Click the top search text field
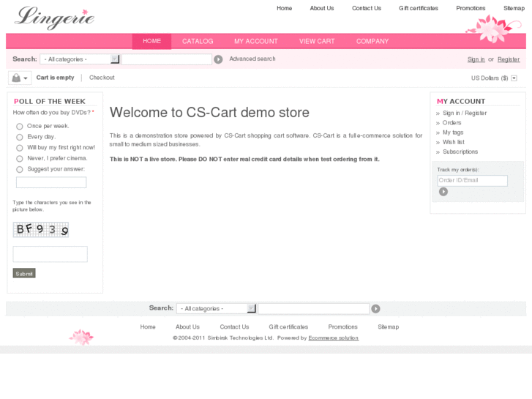The width and height of the screenshot is (532, 399). click(x=167, y=59)
